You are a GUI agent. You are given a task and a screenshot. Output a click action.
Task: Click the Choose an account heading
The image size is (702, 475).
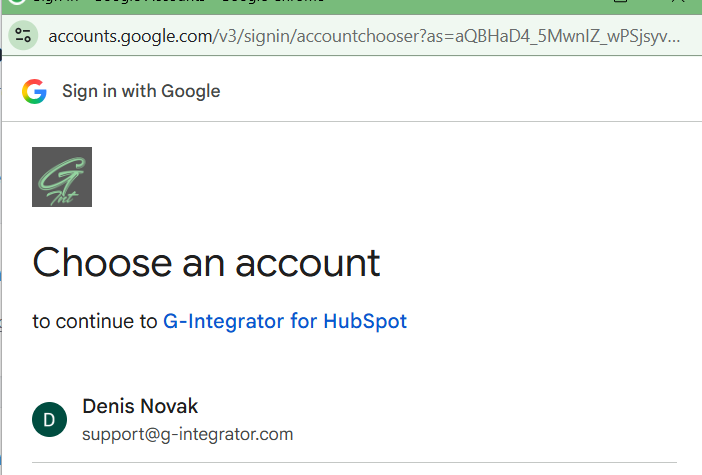pyautogui.click(x=206, y=263)
